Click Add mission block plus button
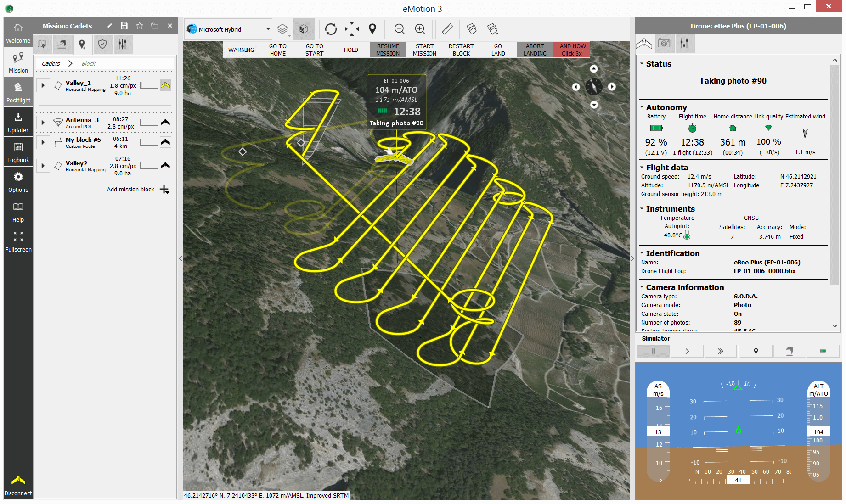 pyautogui.click(x=164, y=190)
